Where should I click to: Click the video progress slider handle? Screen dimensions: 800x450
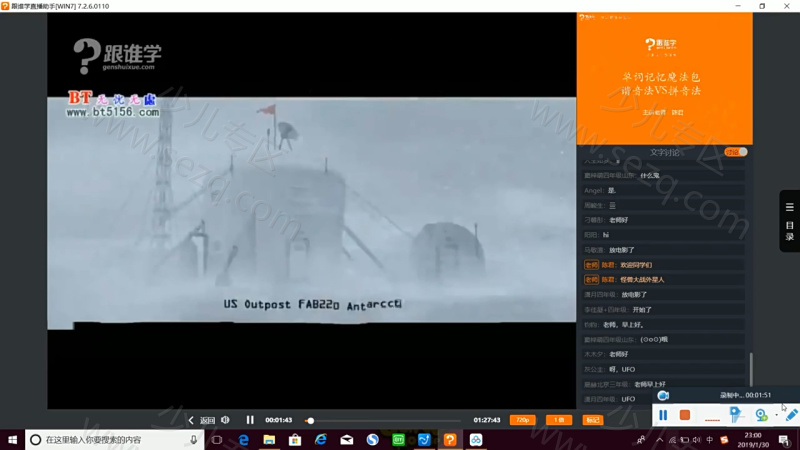[310, 420]
